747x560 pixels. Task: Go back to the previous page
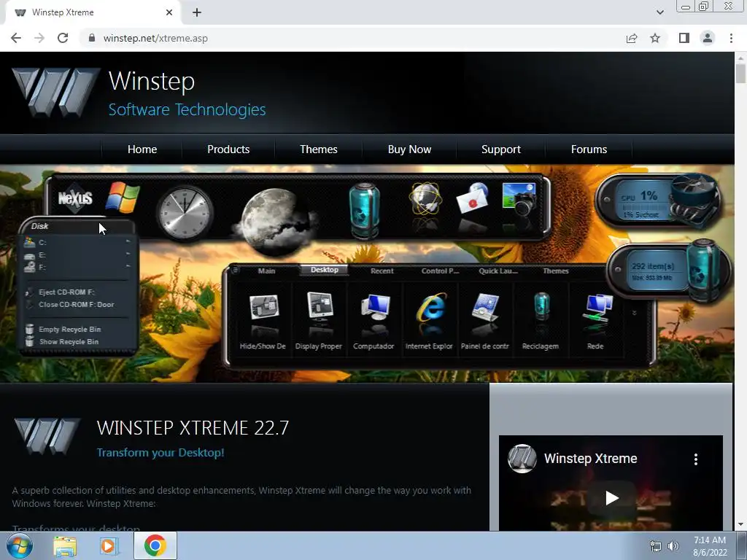pos(16,38)
